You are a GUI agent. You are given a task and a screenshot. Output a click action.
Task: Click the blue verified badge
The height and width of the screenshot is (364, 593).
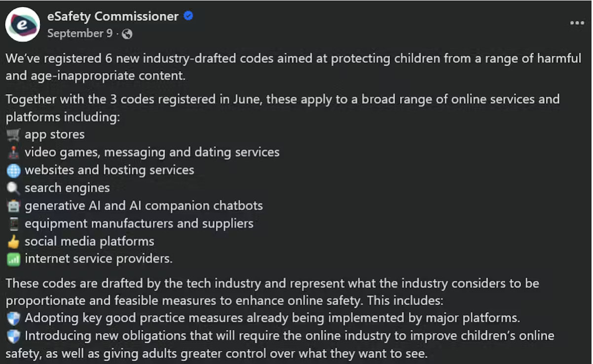pos(188,16)
